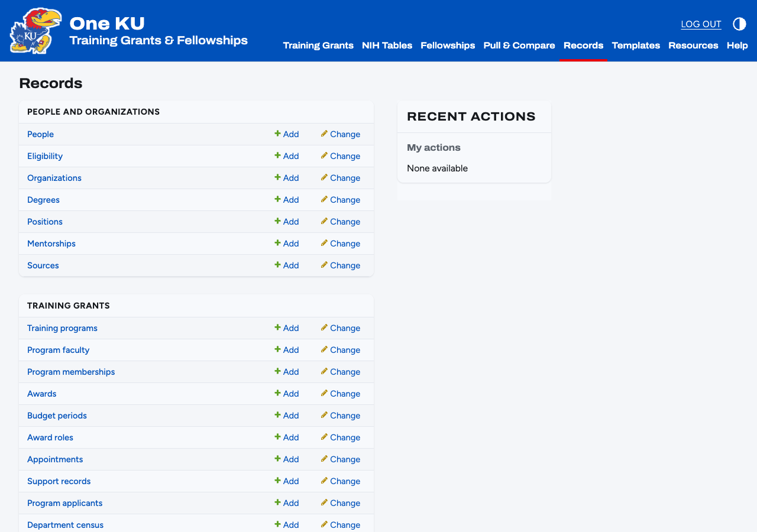Open the Help nav item
The width and height of the screenshot is (757, 532).
pos(737,46)
